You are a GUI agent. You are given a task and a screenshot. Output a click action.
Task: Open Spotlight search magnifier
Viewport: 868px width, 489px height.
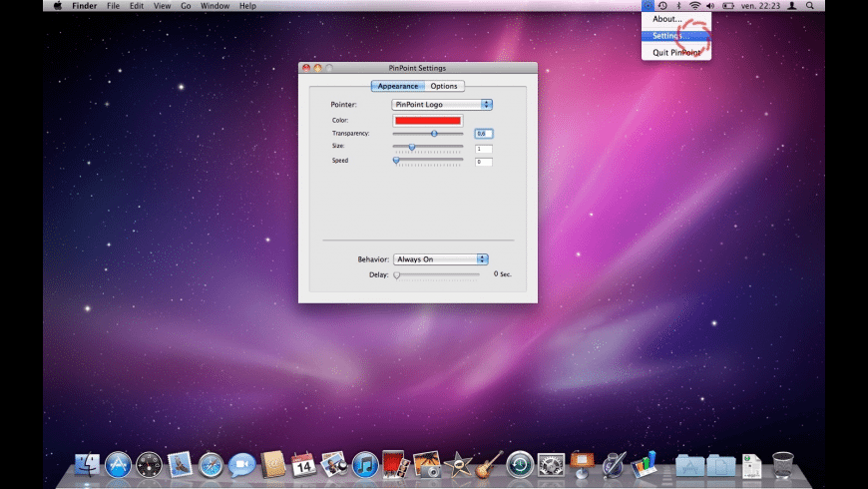coord(810,6)
